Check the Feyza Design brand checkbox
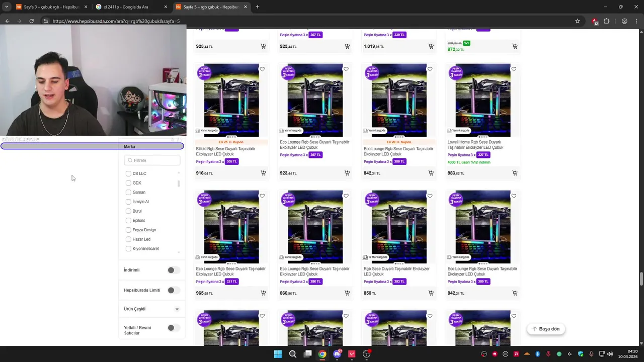 [128, 230]
